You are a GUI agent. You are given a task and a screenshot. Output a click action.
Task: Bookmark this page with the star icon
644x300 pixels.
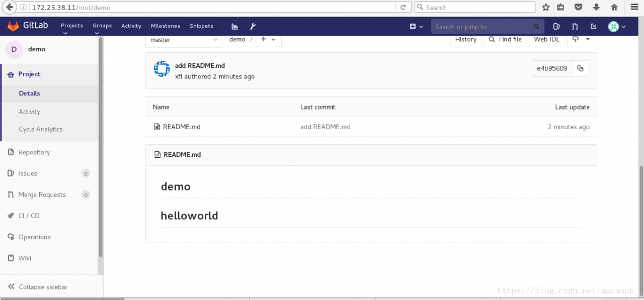[x=546, y=7]
